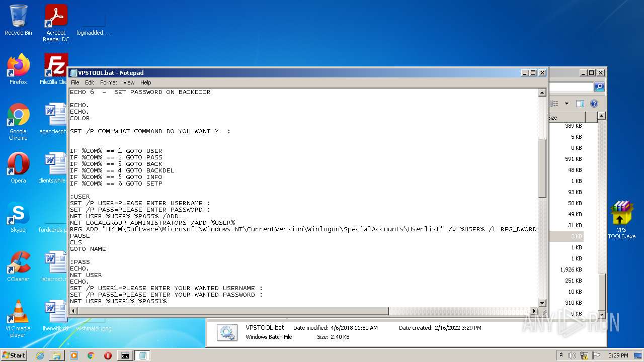Image resolution: width=644 pixels, height=362 pixels.
Task: Open Firefox desktop shortcut
Action: (18, 69)
